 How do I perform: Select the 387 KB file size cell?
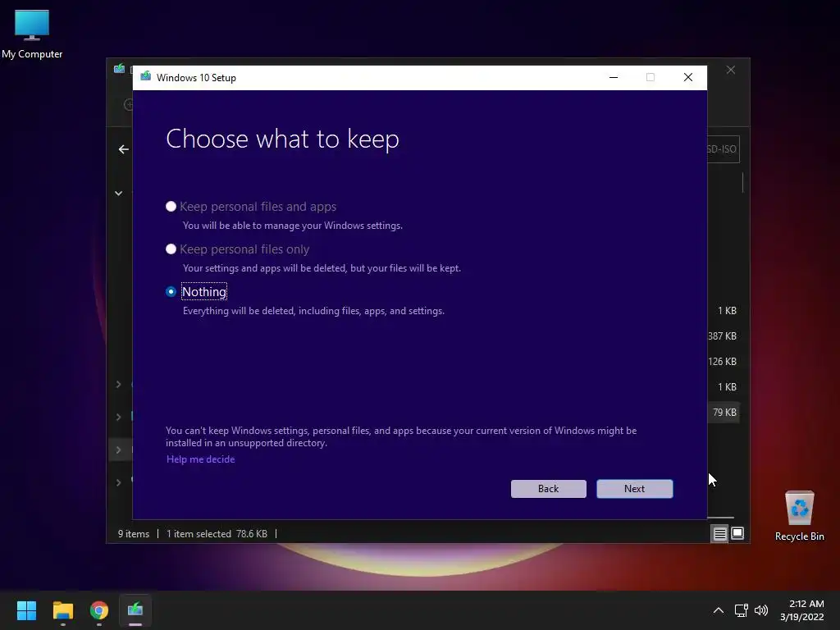(x=723, y=336)
